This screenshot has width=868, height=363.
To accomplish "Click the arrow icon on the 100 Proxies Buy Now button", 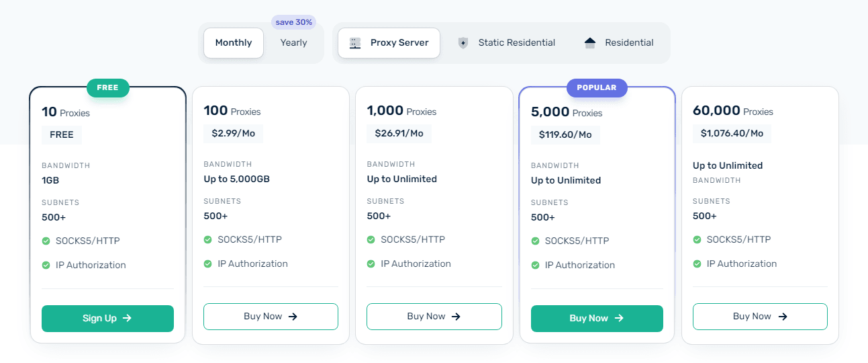I will [293, 317].
